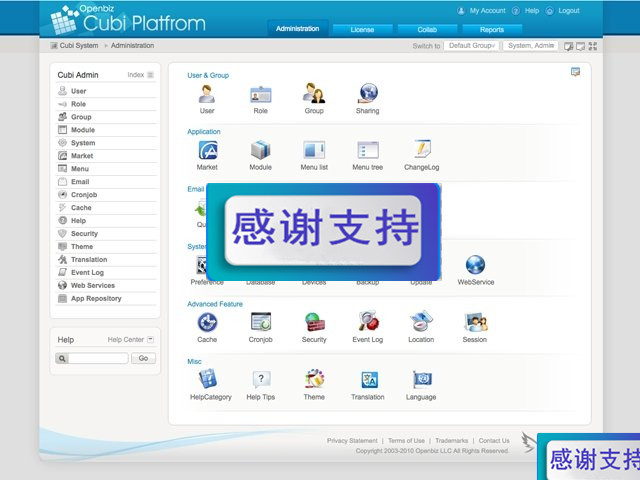This screenshot has height=480, width=640.
Task: Click the My Account link
Action: (487, 11)
